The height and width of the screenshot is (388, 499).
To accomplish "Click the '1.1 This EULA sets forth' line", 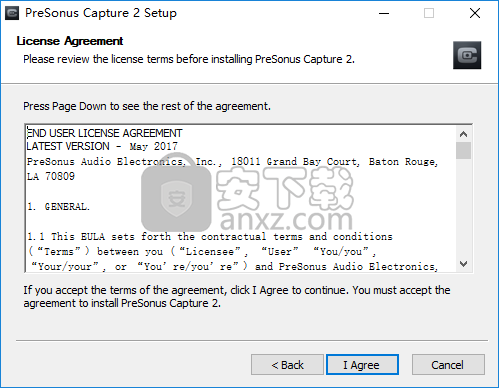I will [x=210, y=237].
